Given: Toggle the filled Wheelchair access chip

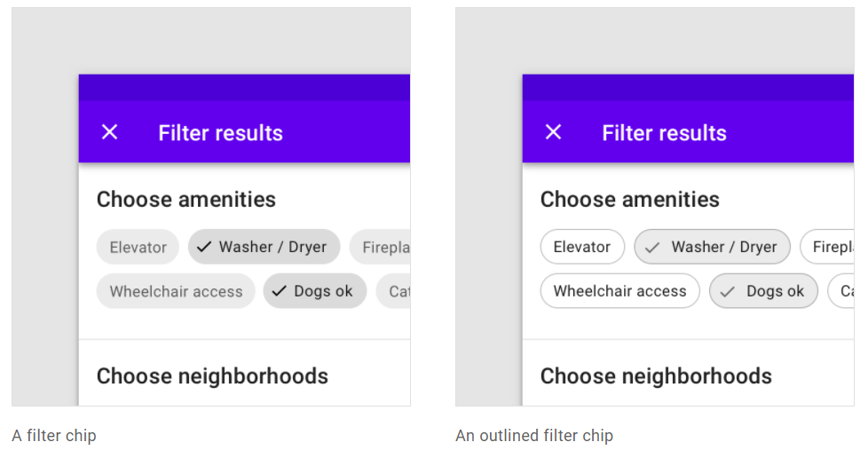Looking at the screenshot, I should pos(176,291).
